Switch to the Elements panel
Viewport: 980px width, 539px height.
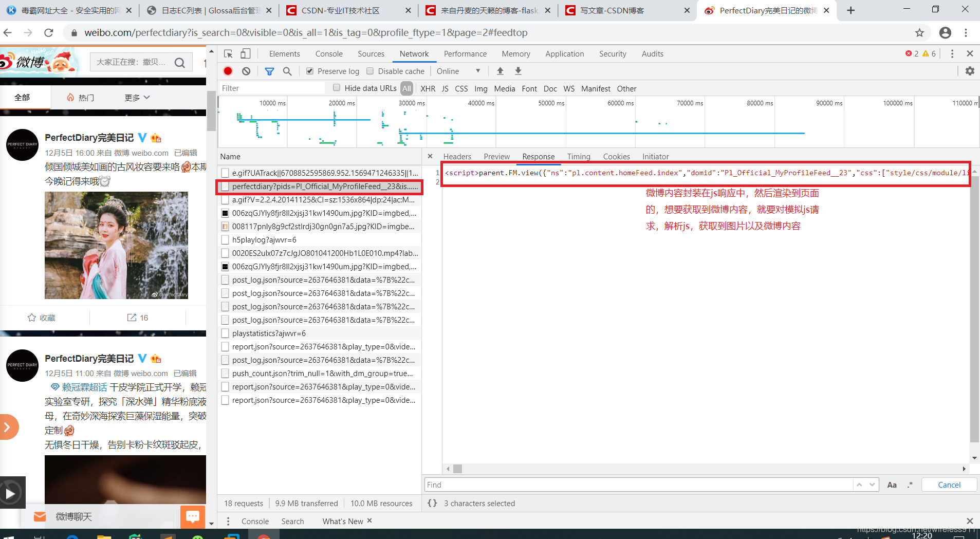[284, 53]
